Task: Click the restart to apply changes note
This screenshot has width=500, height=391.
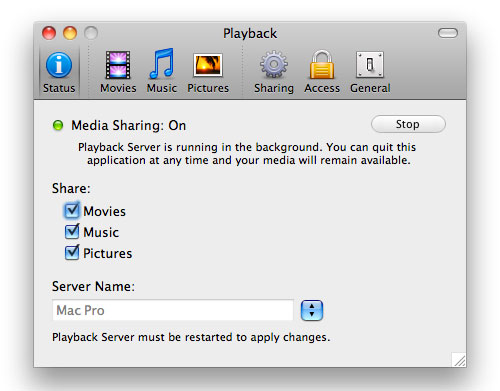Action: point(191,337)
